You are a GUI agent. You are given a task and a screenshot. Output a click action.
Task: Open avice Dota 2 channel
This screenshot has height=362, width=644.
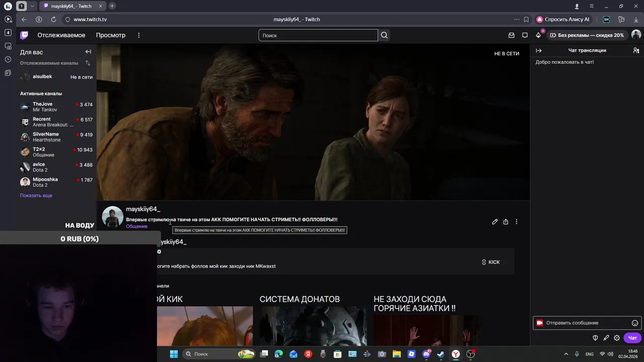click(56, 167)
